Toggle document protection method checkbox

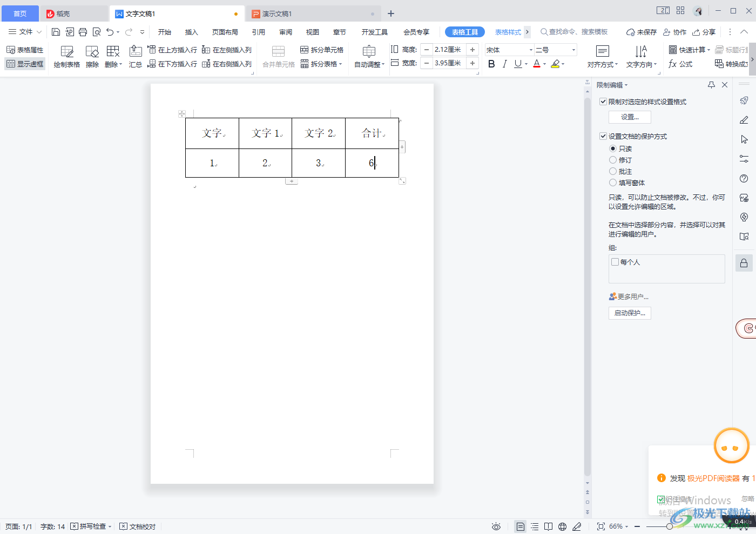click(603, 136)
